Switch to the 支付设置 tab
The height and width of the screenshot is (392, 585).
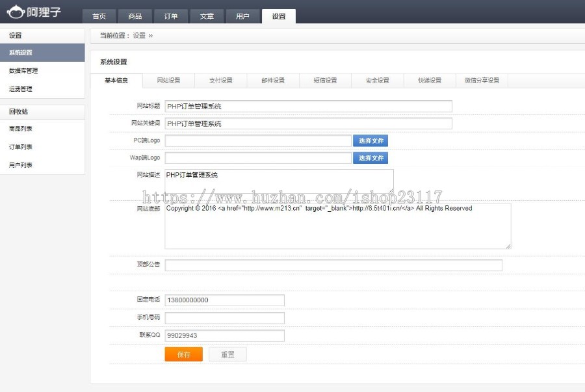tap(221, 81)
